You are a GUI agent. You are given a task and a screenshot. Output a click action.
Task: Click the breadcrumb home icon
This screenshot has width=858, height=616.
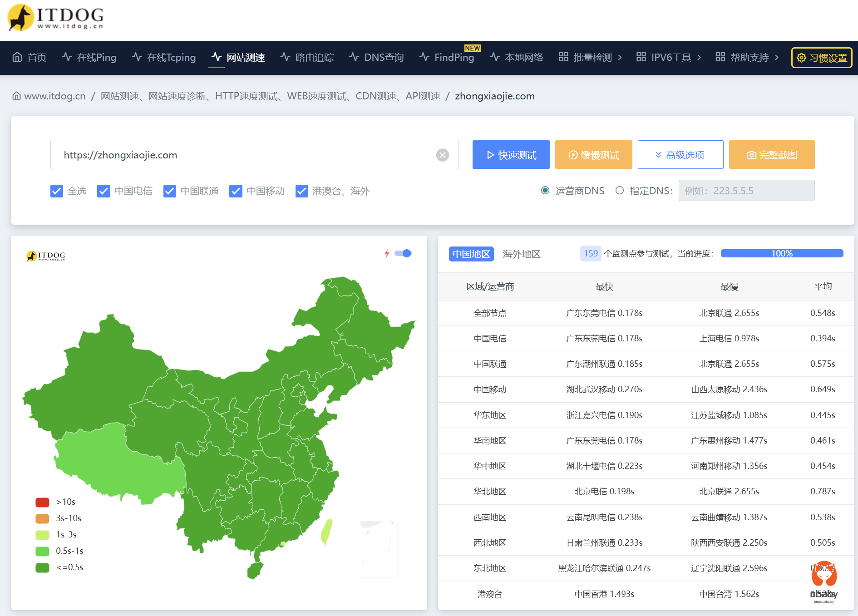[16, 96]
